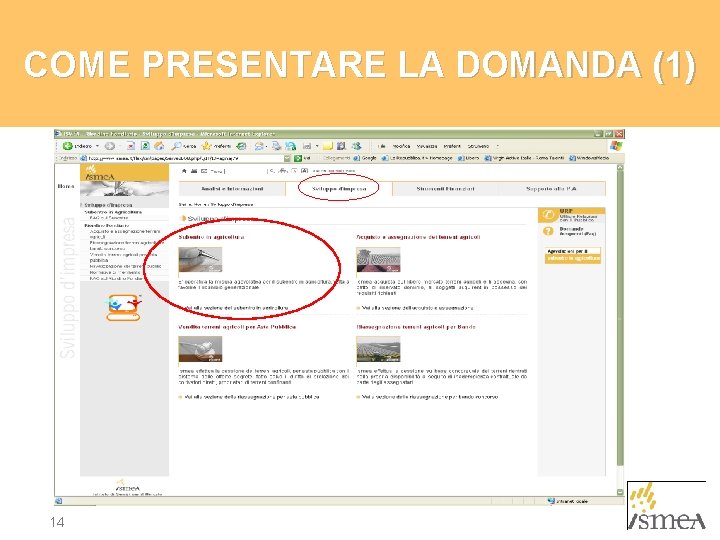Click the IE Forward arrow button

pyautogui.click(x=109, y=146)
